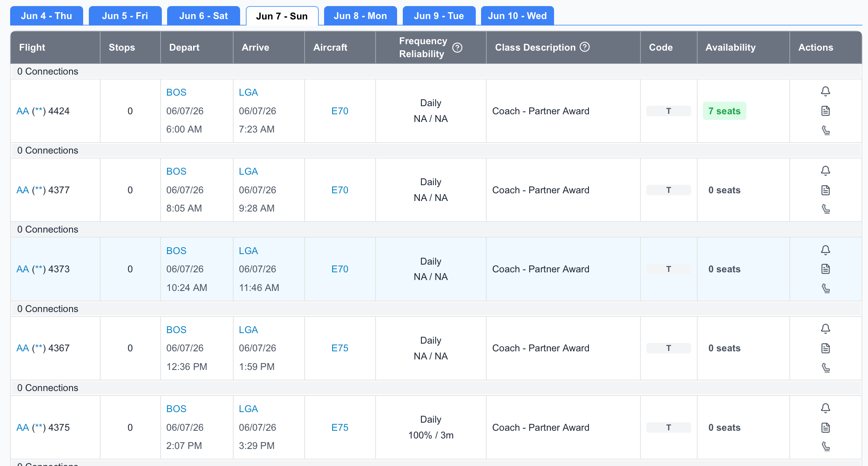Click BOS departure link for 8:05 AM flight
The width and height of the screenshot is (868, 466).
point(176,171)
